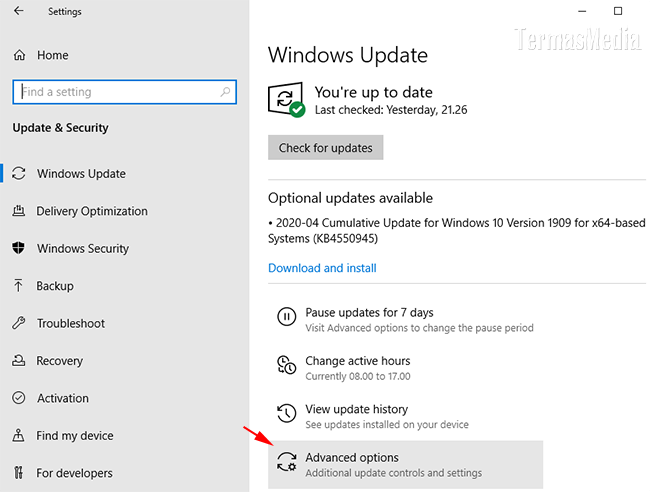Open Find my device section

coord(75,436)
